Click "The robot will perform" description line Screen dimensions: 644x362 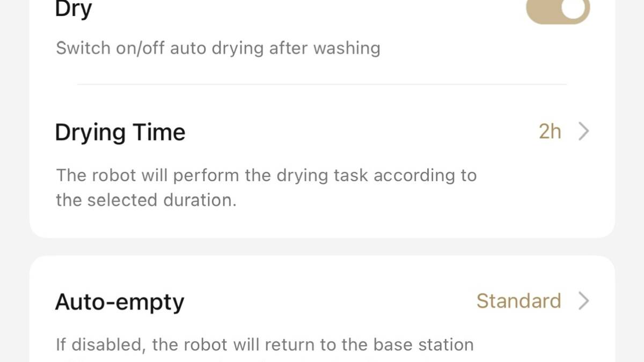pos(266,175)
